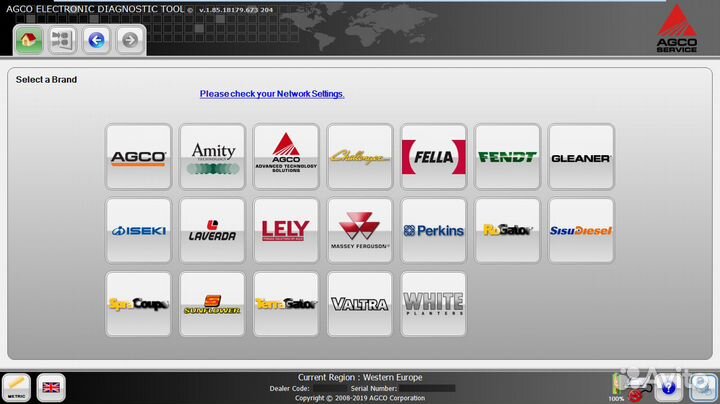Go to the Home screen
Viewport: 720px width, 404px height.
[x=30, y=40]
